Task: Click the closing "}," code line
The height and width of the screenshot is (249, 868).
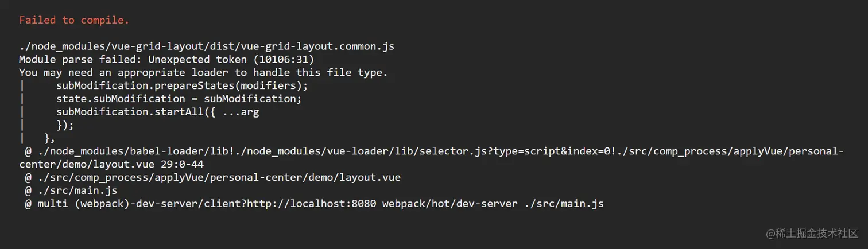Action: pyautogui.click(x=50, y=138)
